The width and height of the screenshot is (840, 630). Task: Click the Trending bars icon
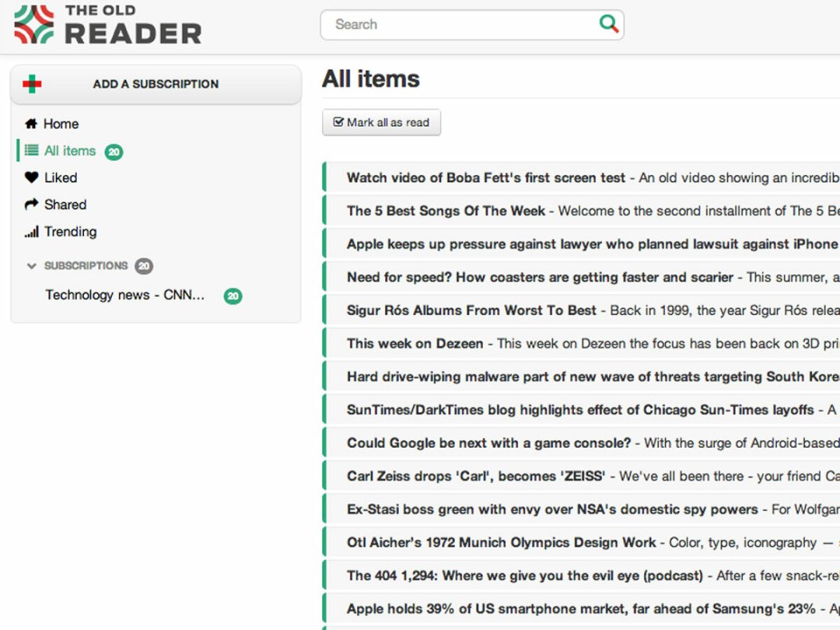click(32, 232)
